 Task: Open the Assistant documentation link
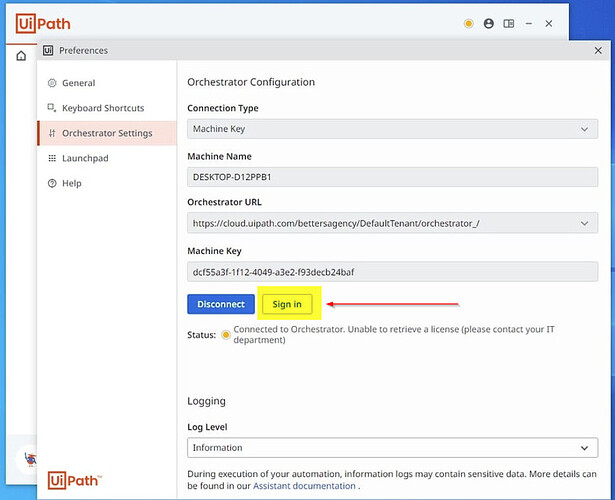(x=304, y=486)
